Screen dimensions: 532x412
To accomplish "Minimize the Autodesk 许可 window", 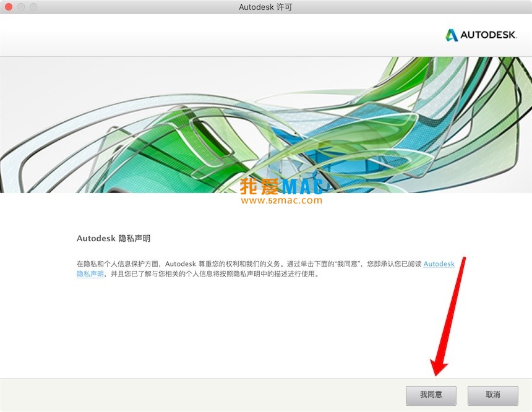I will pos(21,7).
